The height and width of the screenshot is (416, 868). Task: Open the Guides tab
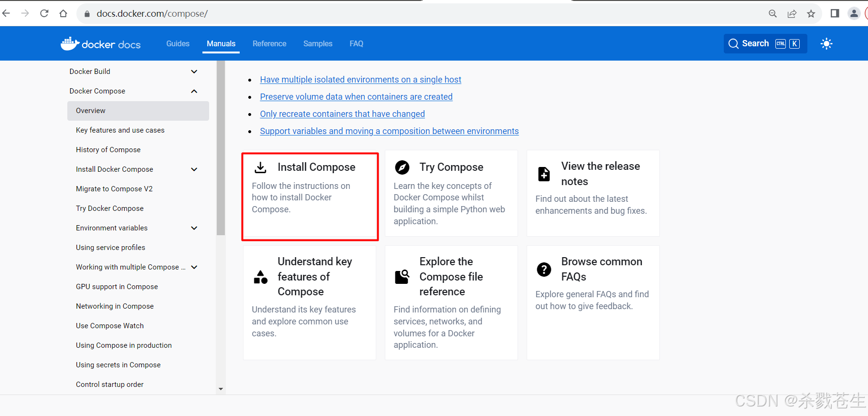pyautogui.click(x=178, y=43)
